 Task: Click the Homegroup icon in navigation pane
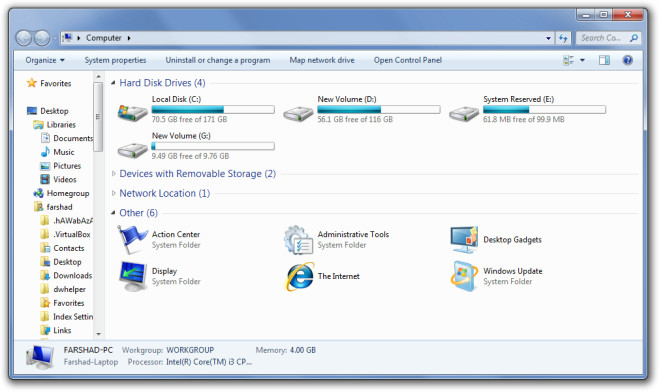38,193
